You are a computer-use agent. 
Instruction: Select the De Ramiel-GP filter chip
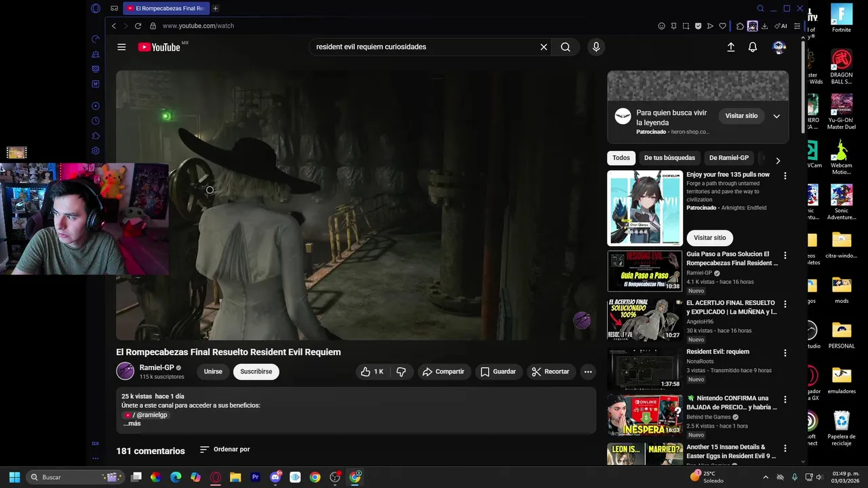[x=729, y=158]
